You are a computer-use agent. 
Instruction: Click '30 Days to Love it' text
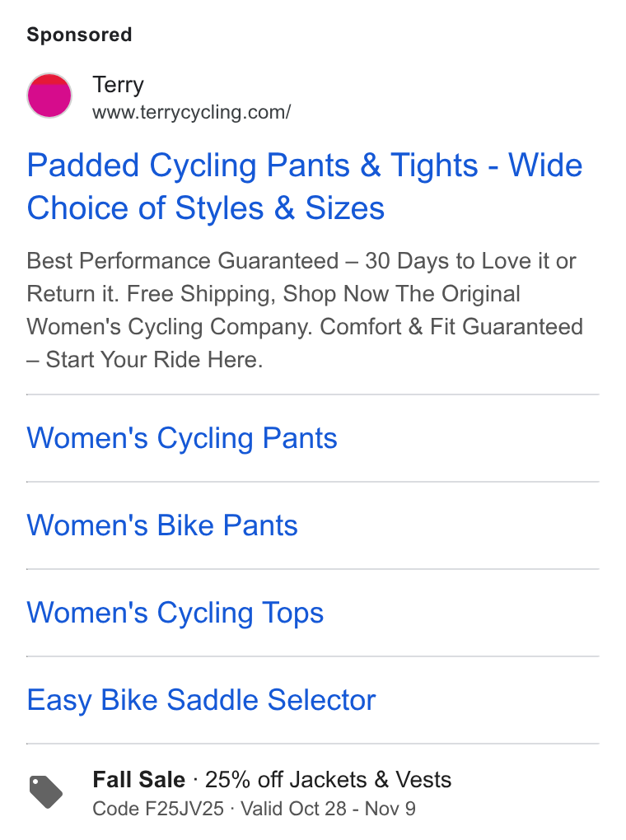click(x=457, y=261)
